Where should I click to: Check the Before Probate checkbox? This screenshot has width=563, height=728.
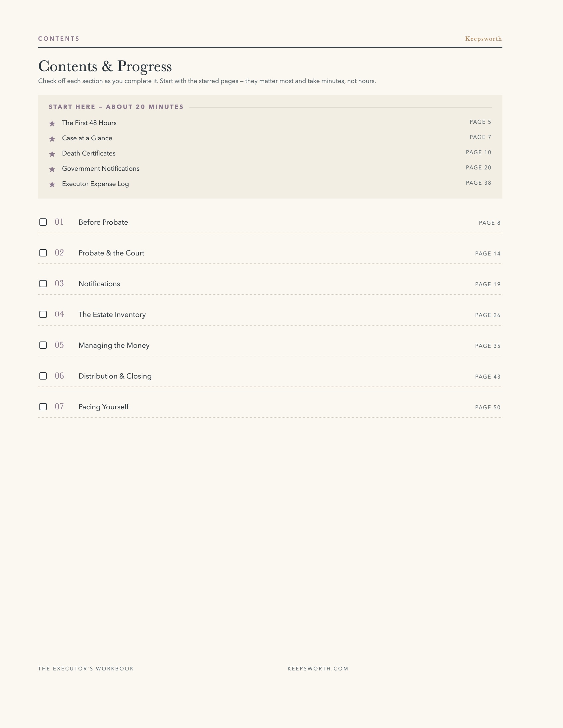click(43, 222)
